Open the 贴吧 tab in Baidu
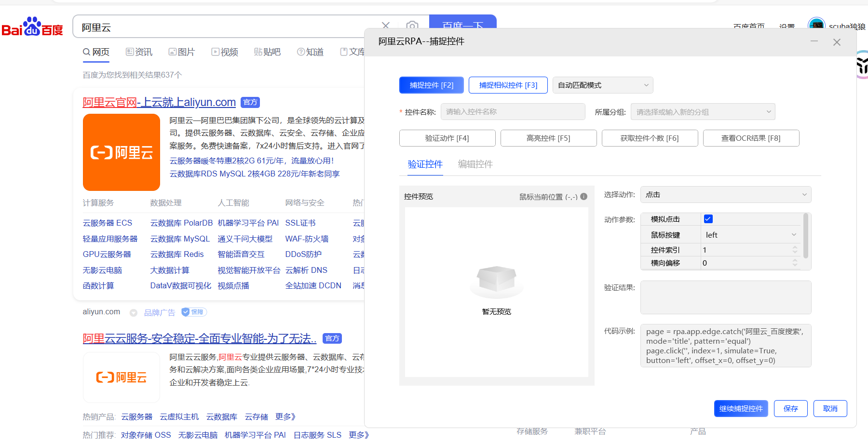The height and width of the screenshot is (443, 868). click(267, 52)
